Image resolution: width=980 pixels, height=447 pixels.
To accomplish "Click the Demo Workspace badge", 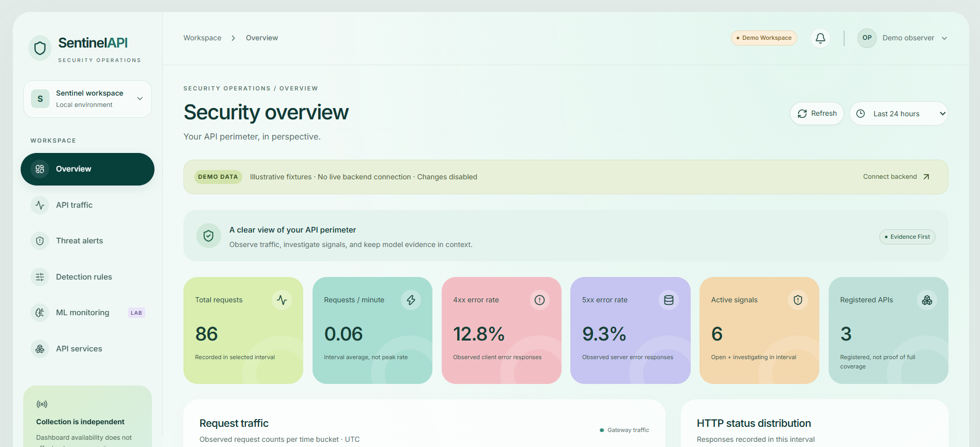I will [764, 38].
